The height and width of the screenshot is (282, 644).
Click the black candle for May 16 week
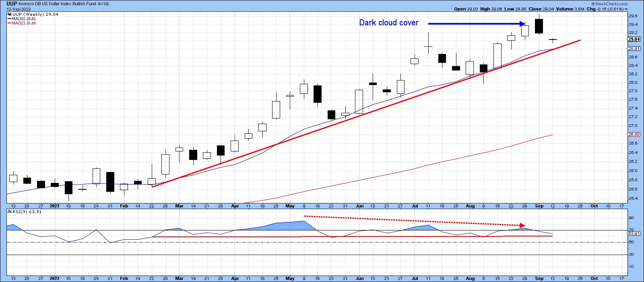pyautogui.click(x=318, y=94)
